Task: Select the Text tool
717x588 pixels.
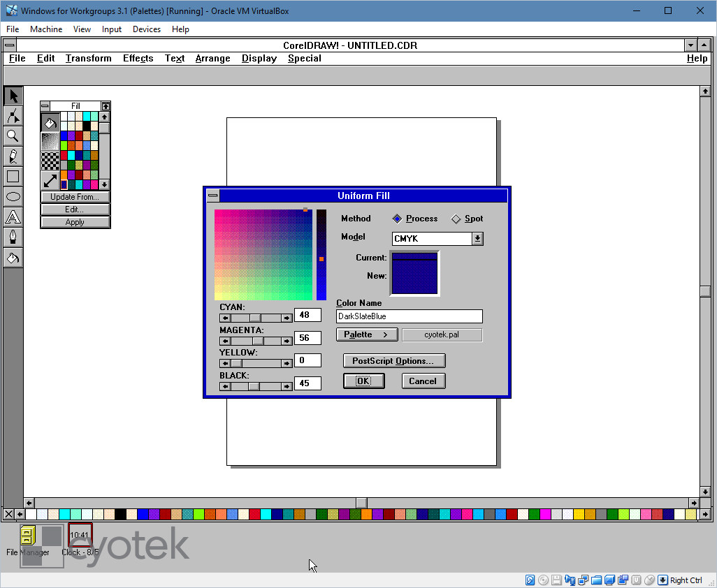Action: coord(13,216)
